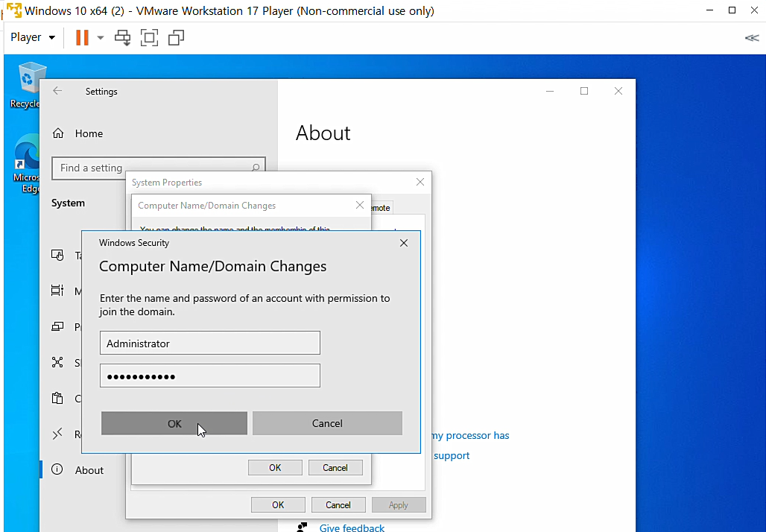Image resolution: width=766 pixels, height=532 pixels.
Task: Pause the virtual machine
Action: point(82,37)
